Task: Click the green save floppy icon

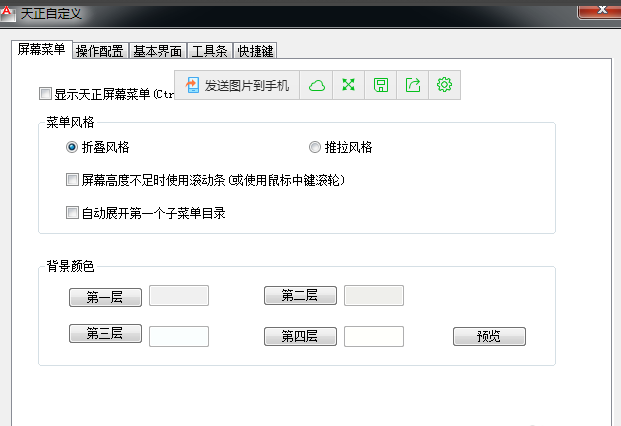Action: click(x=381, y=85)
